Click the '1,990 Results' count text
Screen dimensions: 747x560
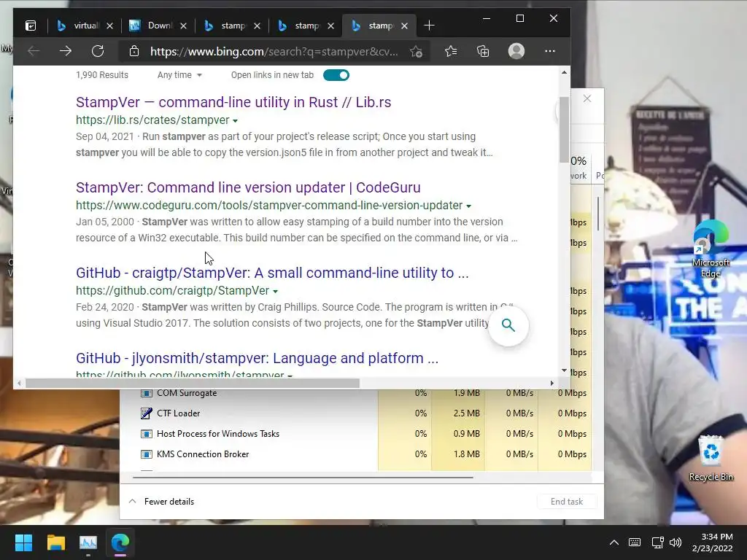102,75
